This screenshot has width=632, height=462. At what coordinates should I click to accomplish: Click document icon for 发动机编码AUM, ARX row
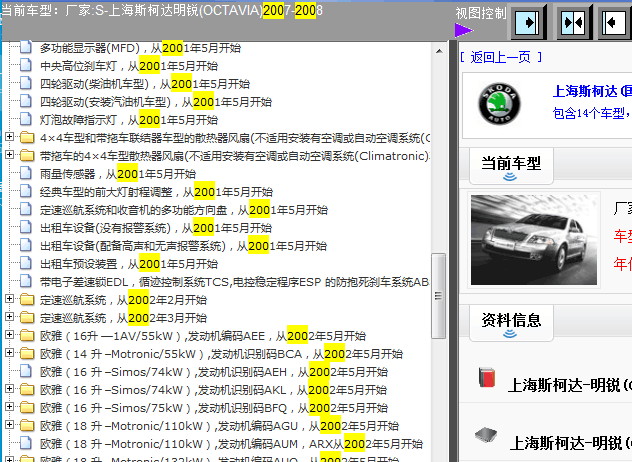(x=26, y=443)
